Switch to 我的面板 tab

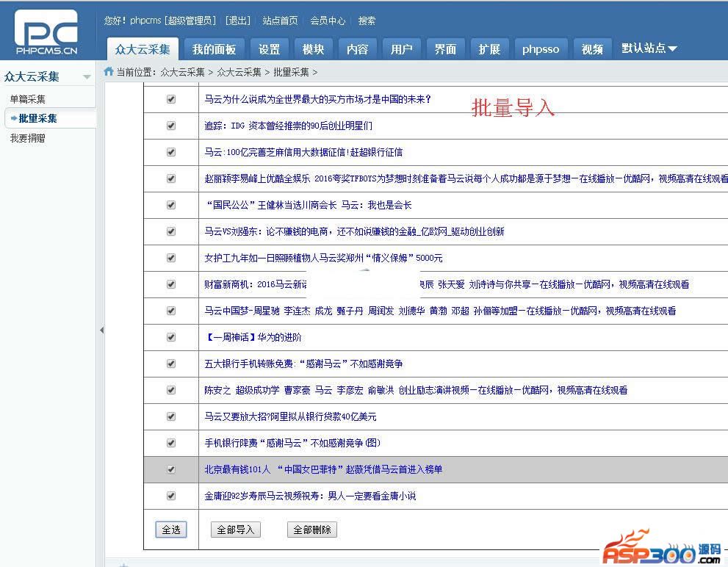tap(214, 49)
